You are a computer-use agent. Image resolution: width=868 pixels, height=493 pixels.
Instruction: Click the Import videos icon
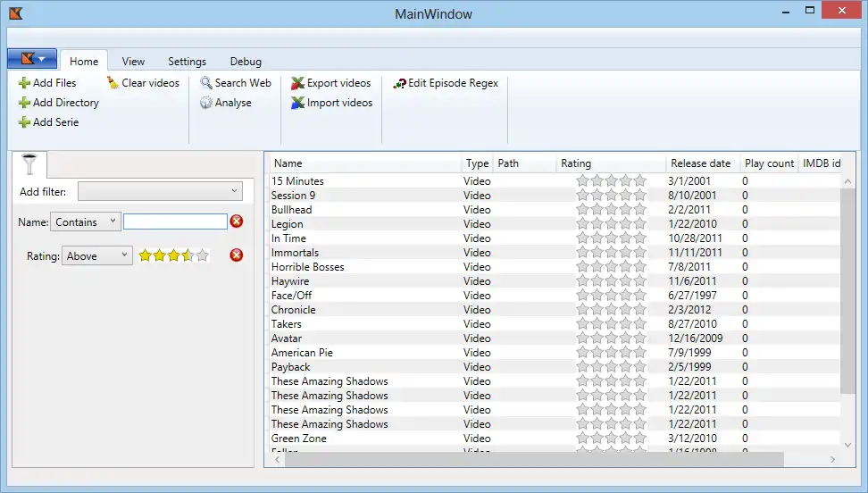[298, 103]
